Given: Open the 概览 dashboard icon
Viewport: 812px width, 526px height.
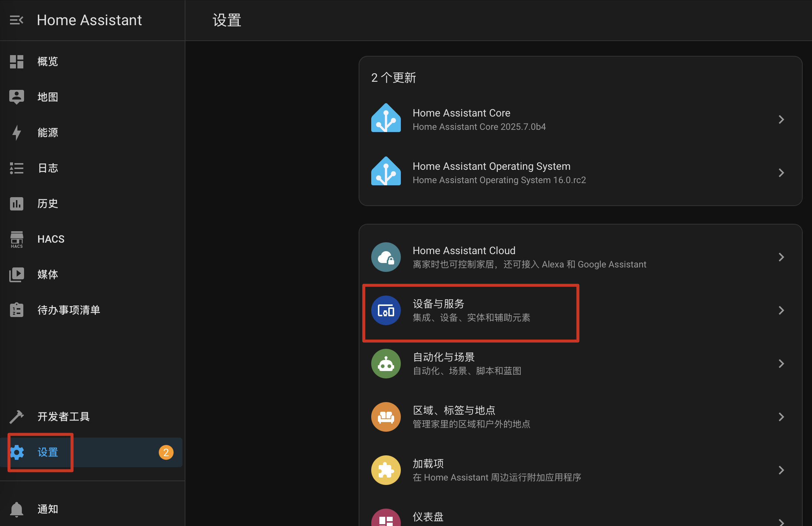Looking at the screenshot, I should point(17,61).
